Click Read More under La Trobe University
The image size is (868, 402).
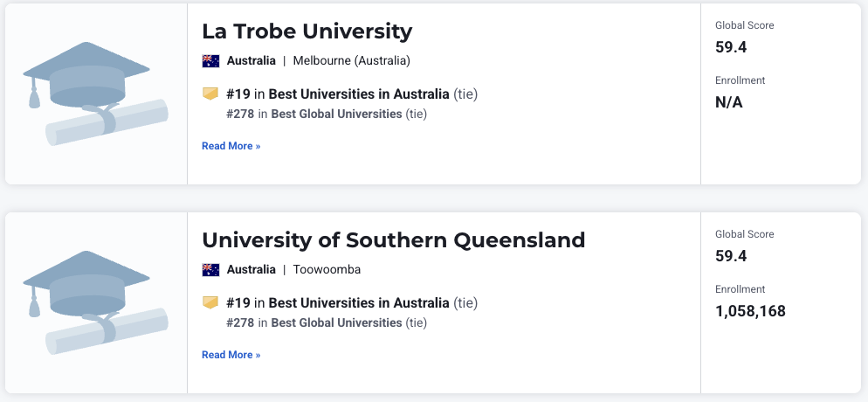click(231, 146)
